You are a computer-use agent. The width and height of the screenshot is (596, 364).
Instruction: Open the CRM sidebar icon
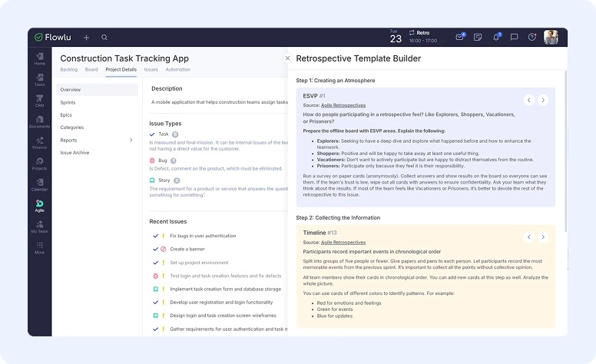click(39, 101)
